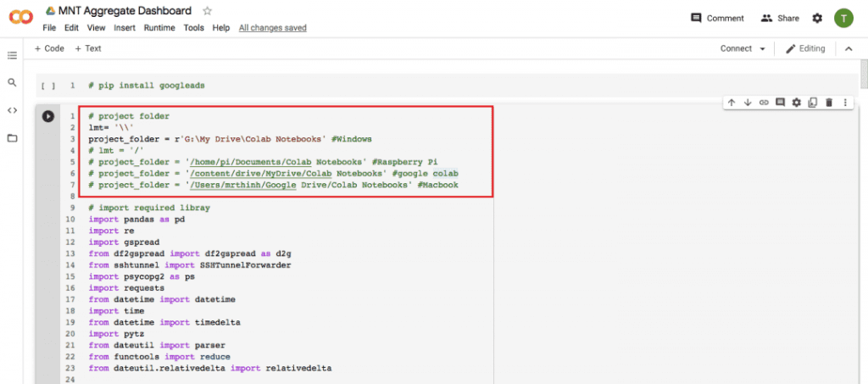Open the Help menu
The height and width of the screenshot is (384, 868).
pos(221,28)
